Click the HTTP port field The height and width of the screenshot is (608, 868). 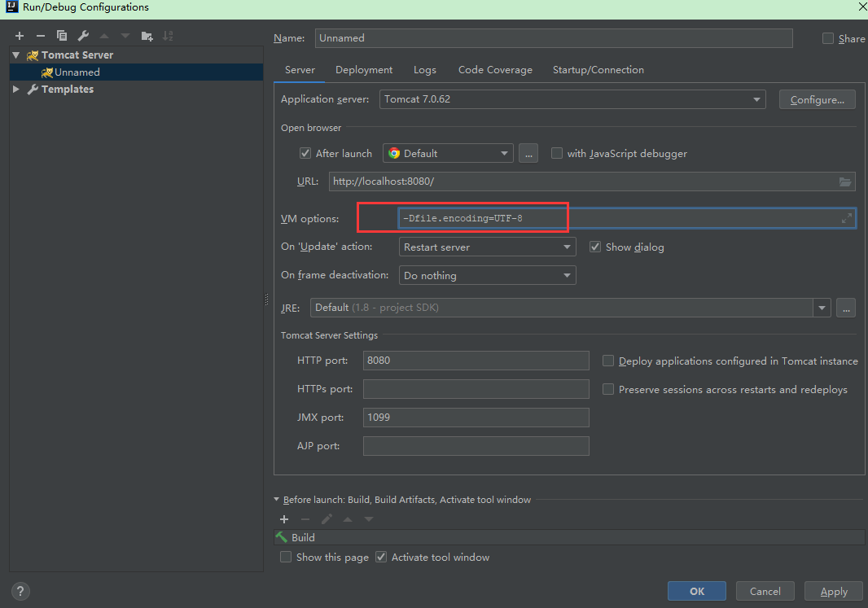tap(476, 361)
